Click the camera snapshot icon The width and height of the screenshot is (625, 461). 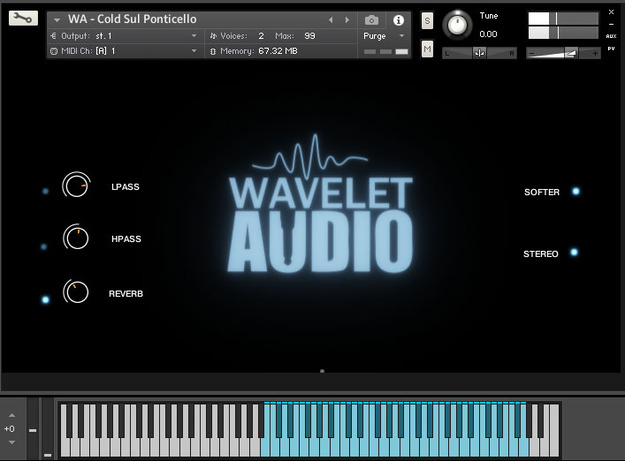click(371, 20)
